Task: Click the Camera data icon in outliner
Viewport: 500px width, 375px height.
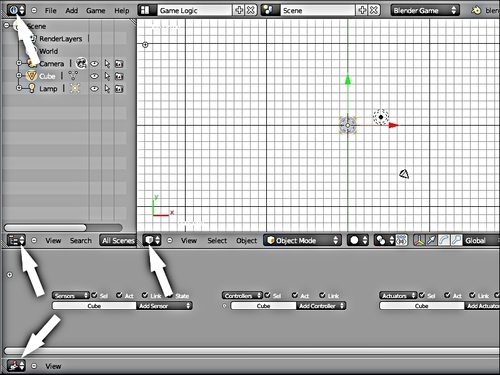Action: 81,63
